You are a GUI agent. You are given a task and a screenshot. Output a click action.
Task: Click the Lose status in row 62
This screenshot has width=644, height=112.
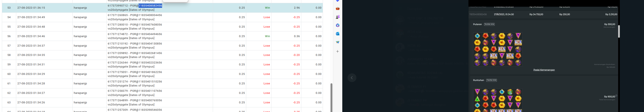coord(267,93)
